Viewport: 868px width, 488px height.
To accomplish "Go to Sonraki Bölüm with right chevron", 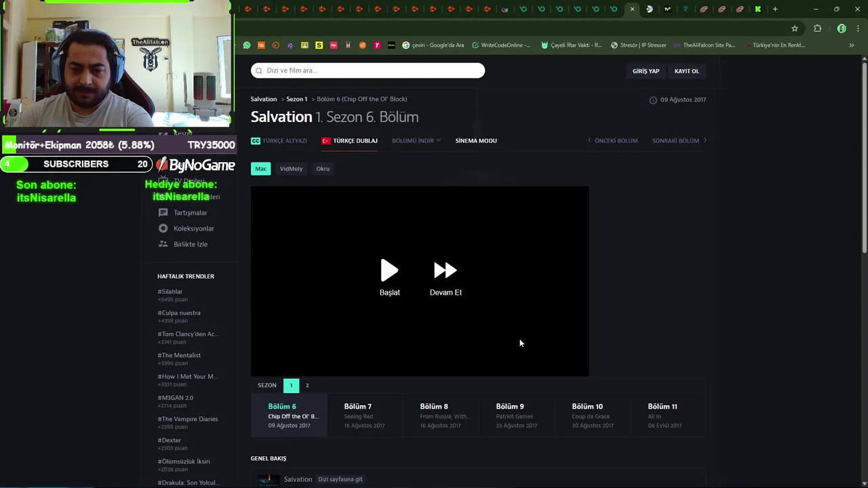I will [x=705, y=140].
